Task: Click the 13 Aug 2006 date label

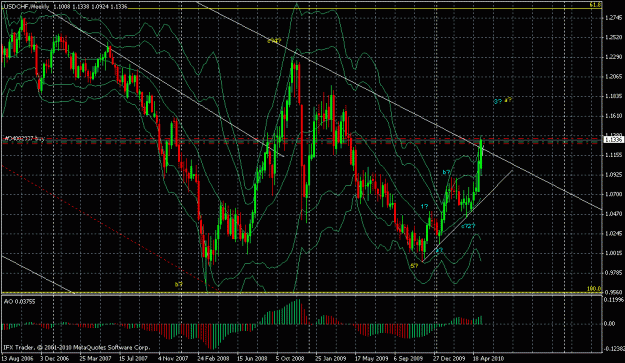Action: pos(17,358)
